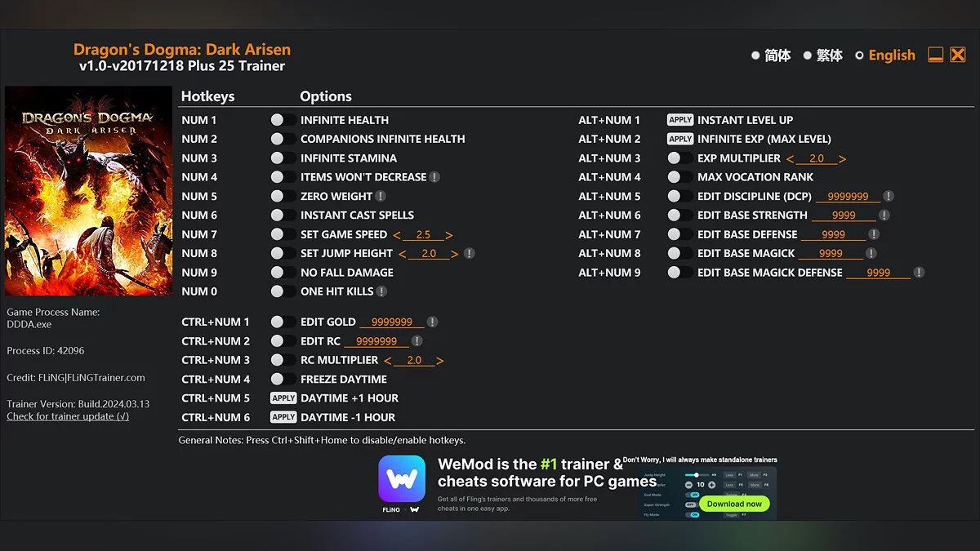Viewport: 980px width, 551px height.
Task: Click info icon next to Set Jump Height
Action: tap(470, 254)
